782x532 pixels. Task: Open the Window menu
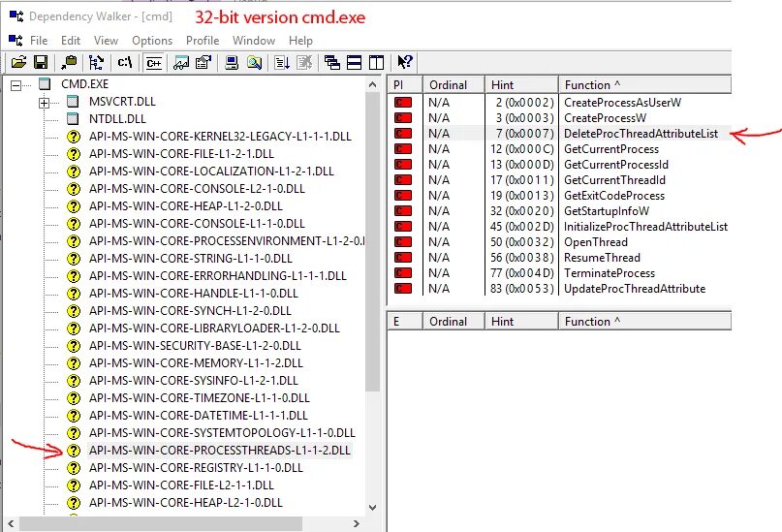(254, 41)
